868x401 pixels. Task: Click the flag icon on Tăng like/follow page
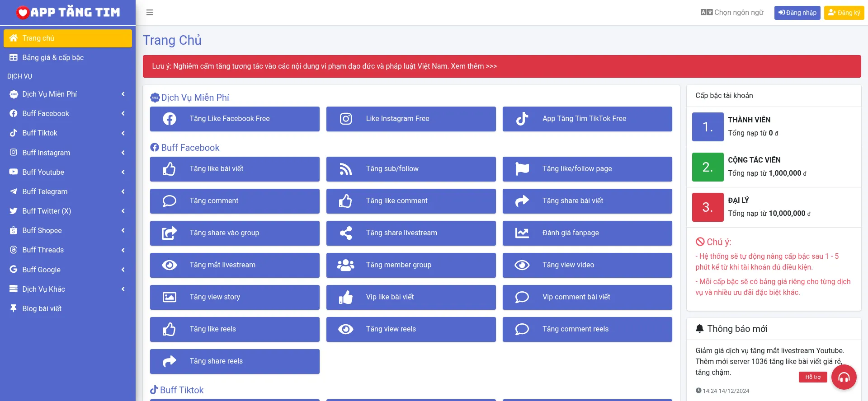point(522,169)
